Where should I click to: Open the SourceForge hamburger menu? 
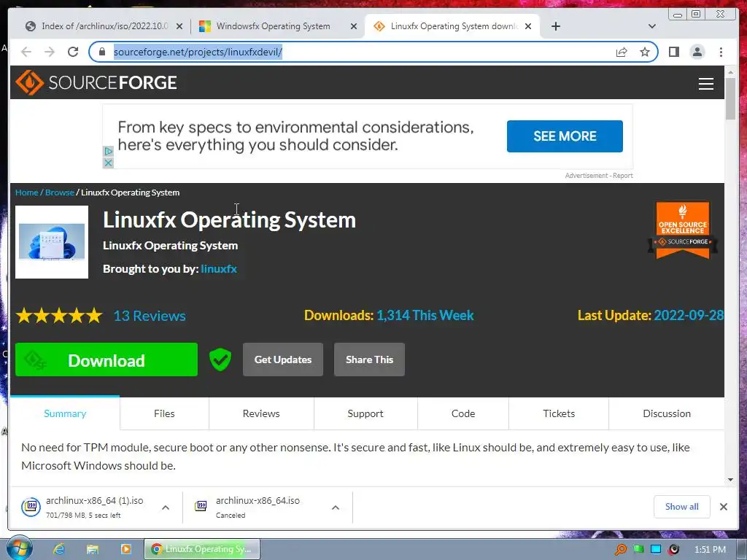(705, 83)
